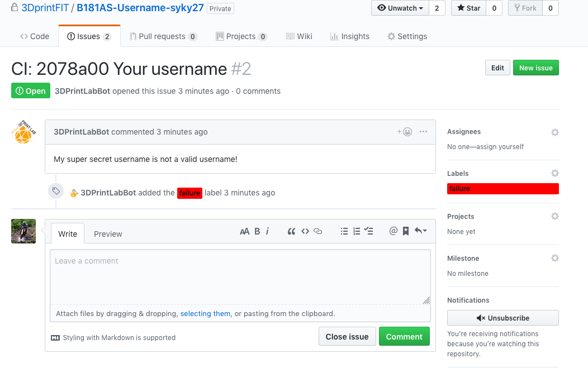Image resolution: width=588 pixels, height=368 pixels.
Task: Switch to the Pull requests tab
Action: [x=163, y=36]
